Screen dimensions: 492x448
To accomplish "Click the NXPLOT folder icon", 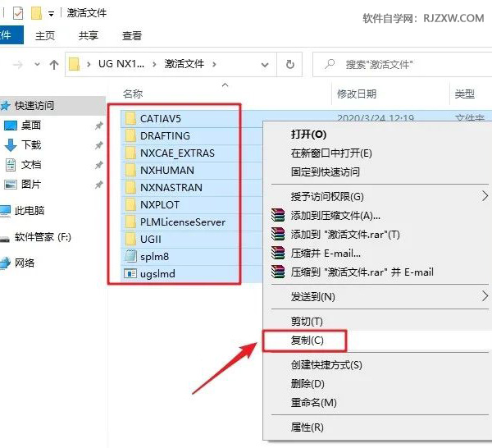I will click(130, 205).
